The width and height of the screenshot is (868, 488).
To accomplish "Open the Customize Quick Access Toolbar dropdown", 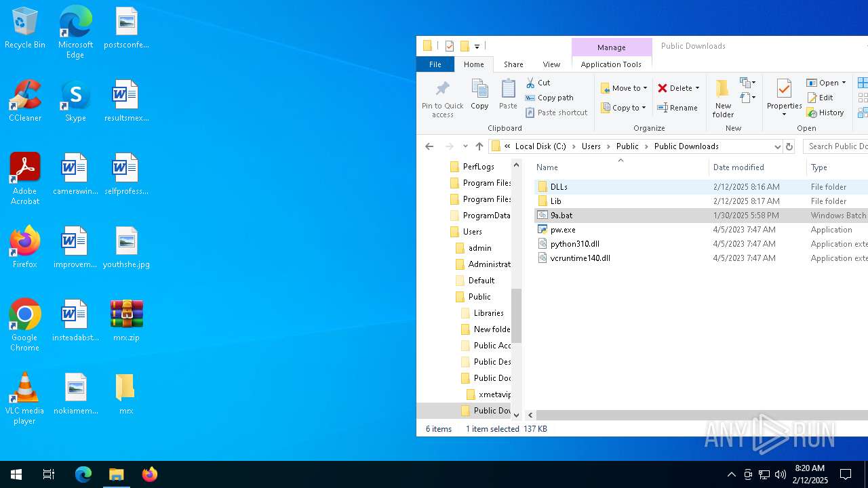I will (477, 46).
